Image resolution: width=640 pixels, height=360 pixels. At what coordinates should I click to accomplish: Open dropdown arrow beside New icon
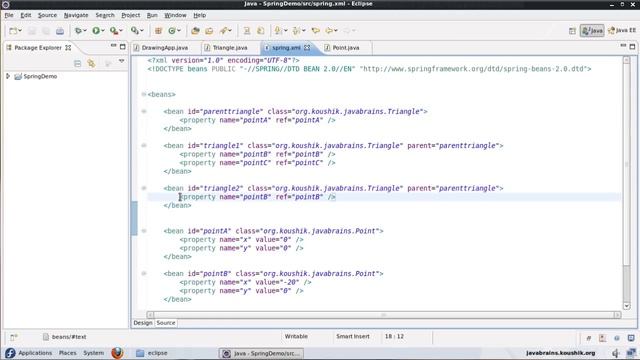(20, 31)
